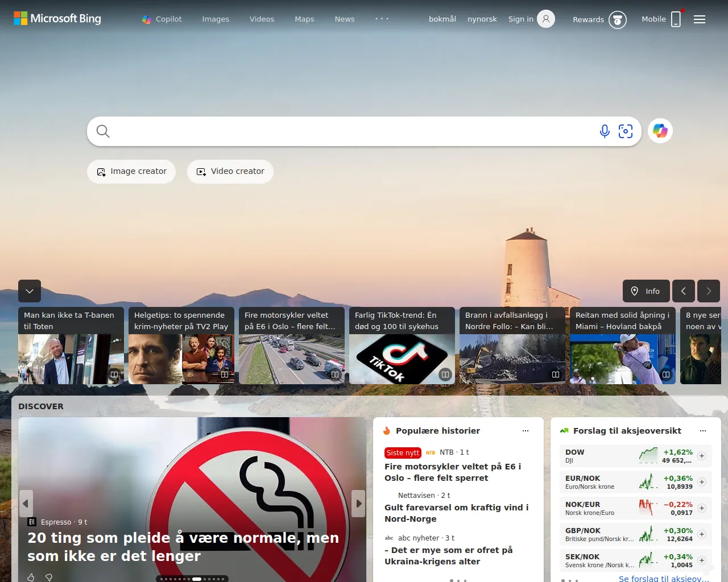Click the DISCOVER section heading
728x582 pixels.
click(41, 406)
